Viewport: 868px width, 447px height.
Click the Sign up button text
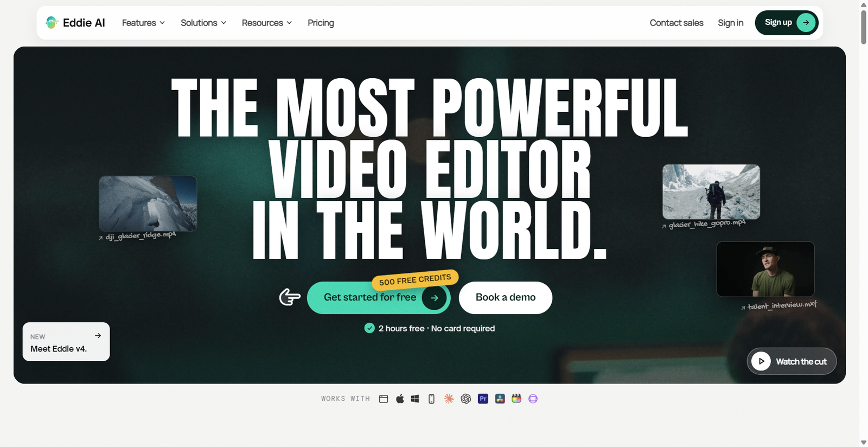click(778, 22)
